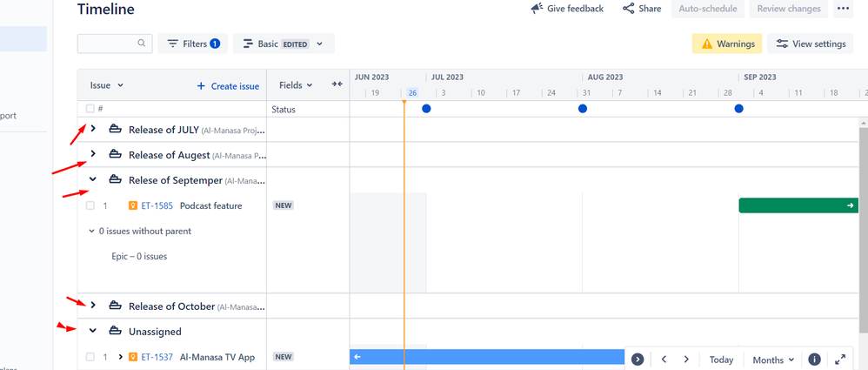Expand ET-1537 Al-Manasa TV App children

(121, 357)
